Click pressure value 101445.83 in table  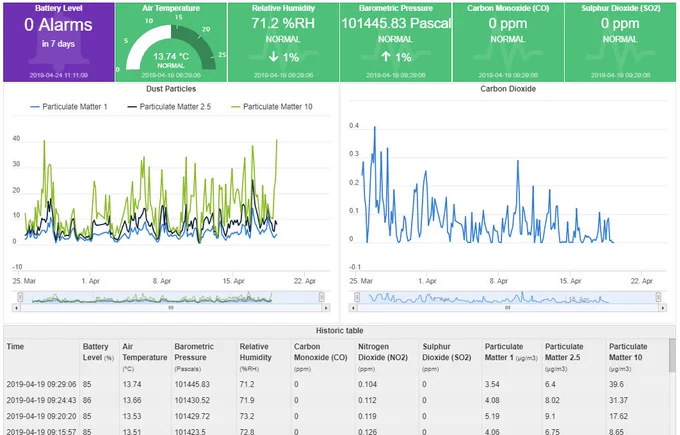tap(192, 384)
